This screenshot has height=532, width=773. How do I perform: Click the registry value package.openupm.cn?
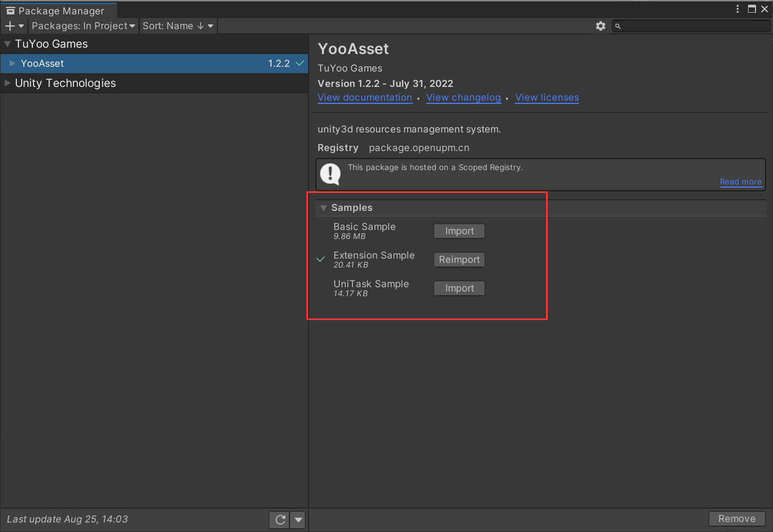coord(419,148)
